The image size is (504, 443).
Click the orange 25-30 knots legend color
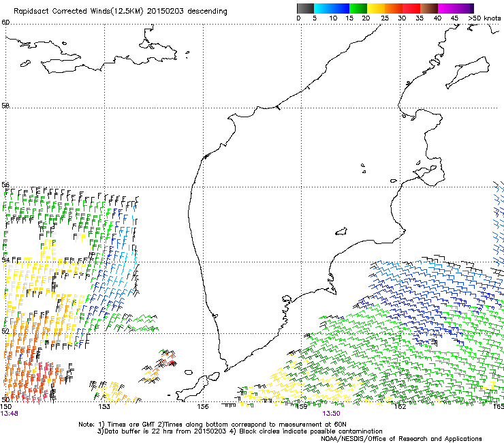click(394, 8)
